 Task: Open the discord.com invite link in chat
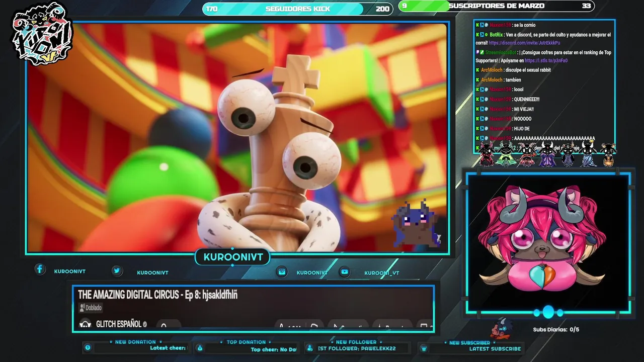coord(524,43)
